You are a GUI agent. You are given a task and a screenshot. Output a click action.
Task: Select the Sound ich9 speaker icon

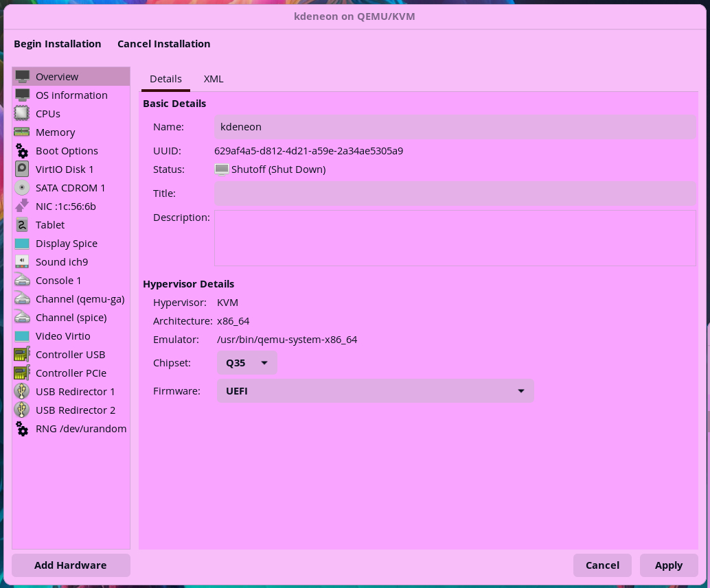23,262
